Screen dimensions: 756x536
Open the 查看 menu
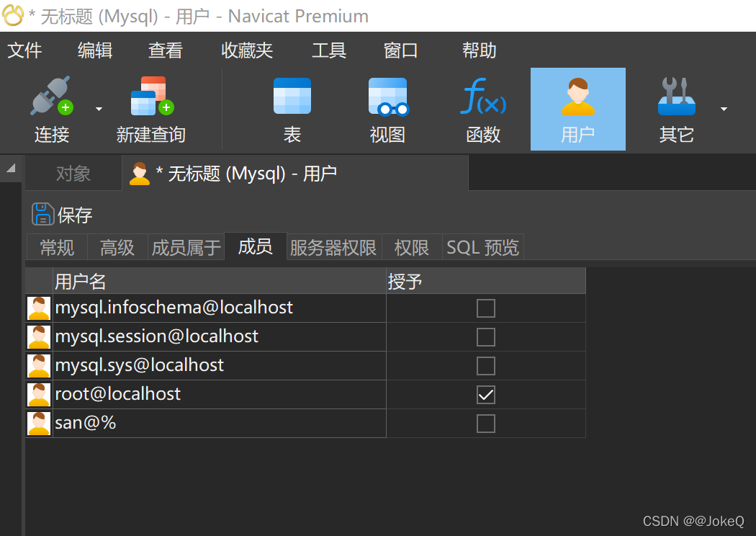pyautogui.click(x=166, y=50)
